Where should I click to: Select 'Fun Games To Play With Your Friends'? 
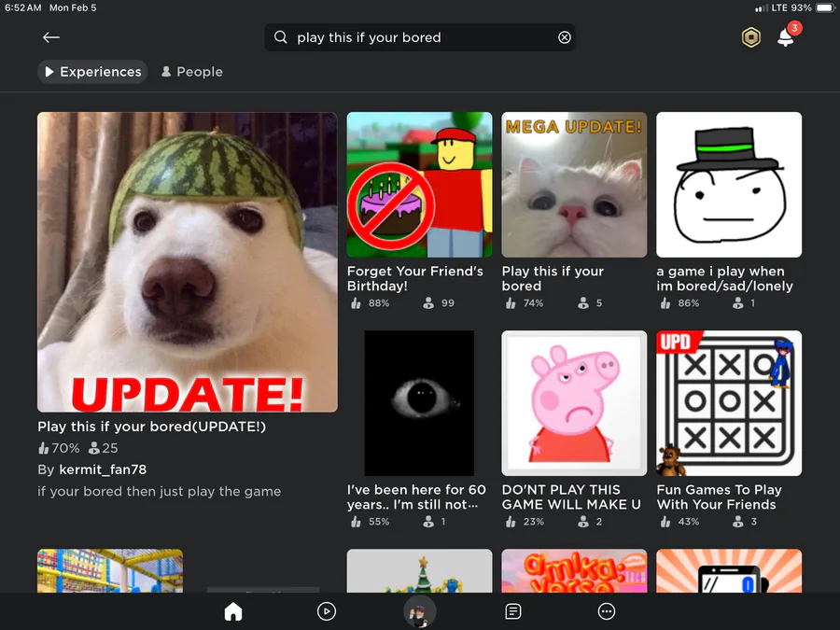coord(720,497)
